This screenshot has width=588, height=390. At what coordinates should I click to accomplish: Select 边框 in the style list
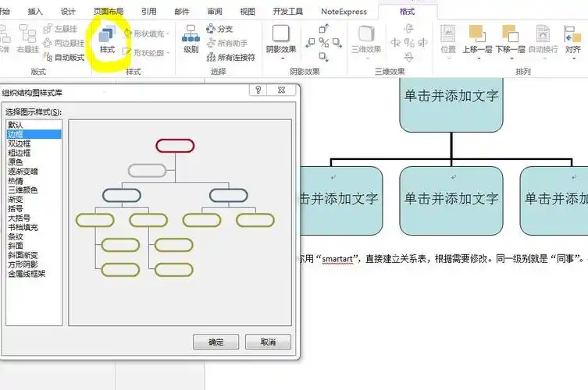click(34, 134)
